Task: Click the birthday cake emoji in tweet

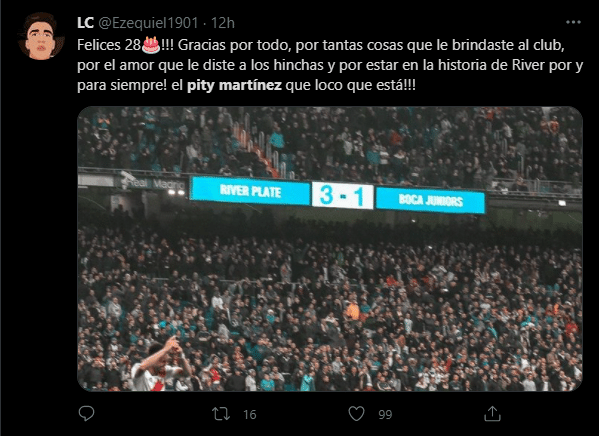Action: pyautogui.click(x=151, y=45)
